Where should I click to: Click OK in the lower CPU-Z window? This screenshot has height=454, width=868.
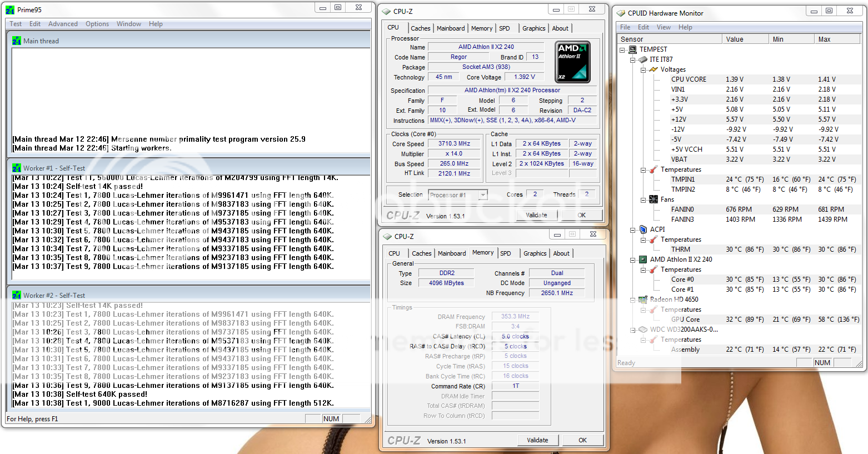click(x=582, y=440)
